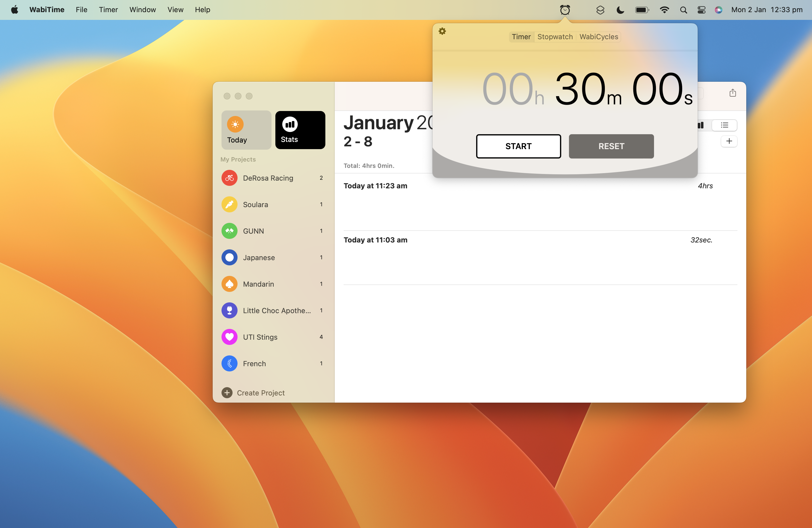This screenshot has height=528, width=812.
Task: Select the 'Soulara' project name
Action: coord(255,205)
